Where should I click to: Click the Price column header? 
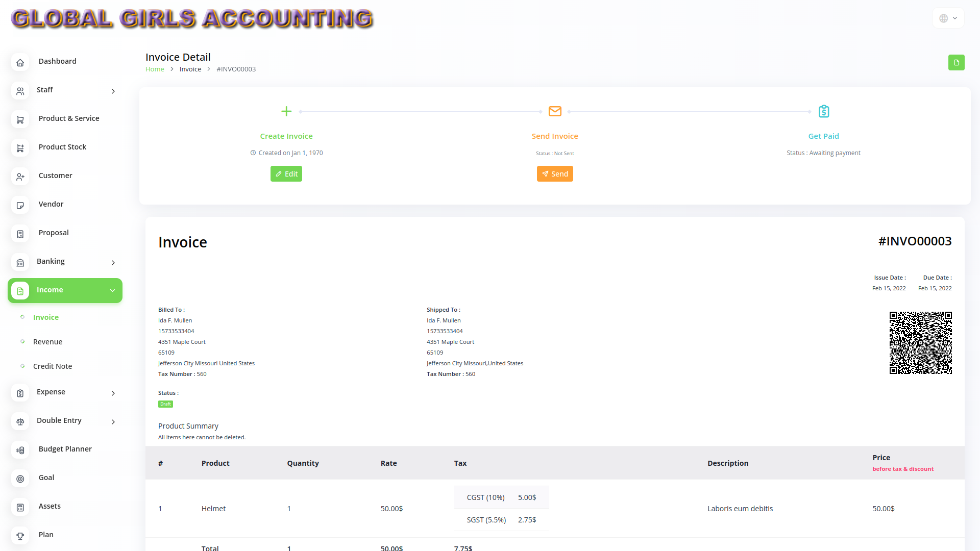(881, 458)
